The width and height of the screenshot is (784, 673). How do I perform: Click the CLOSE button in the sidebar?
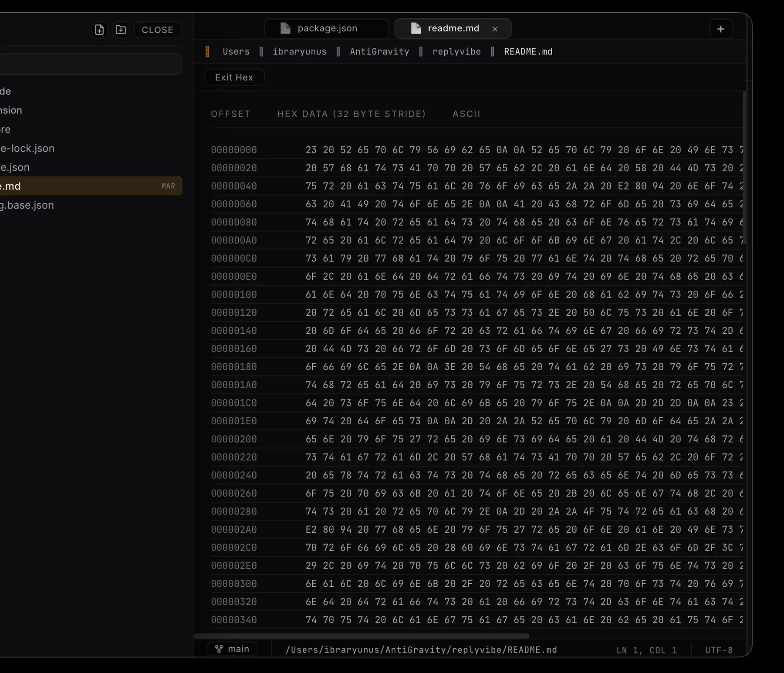tap(158, 30)
